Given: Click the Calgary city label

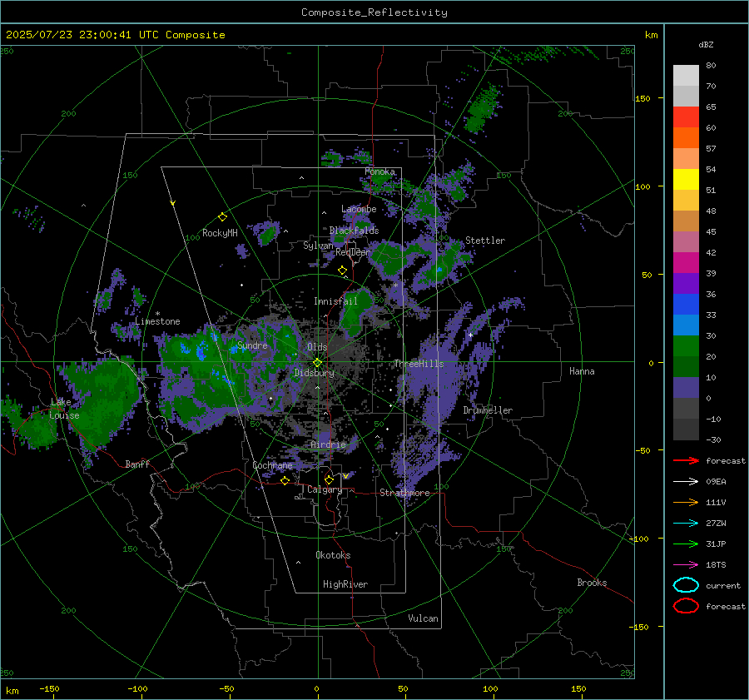Looking at the screenshot, I should coord(325,489).
